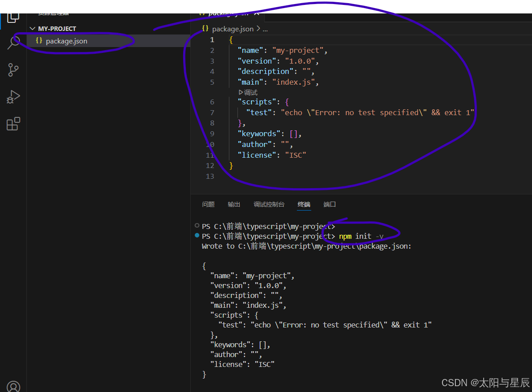This screenshot has height=392, width=532.
Task: Switch to the 端口 panel tab
Action: click(x=330, y=204)
